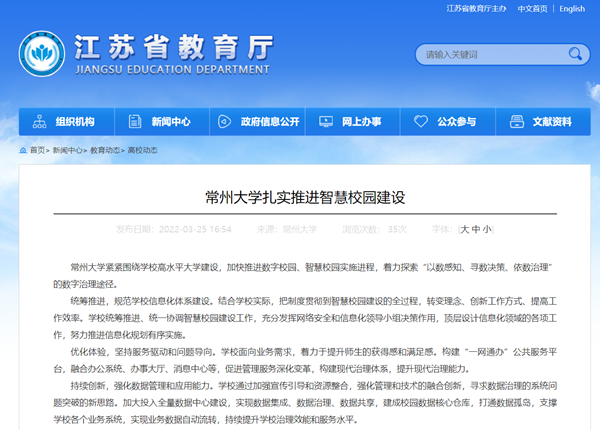
Task: Click 中文首页 link at top
Action: pyautogui.click(x=531, y=9)
